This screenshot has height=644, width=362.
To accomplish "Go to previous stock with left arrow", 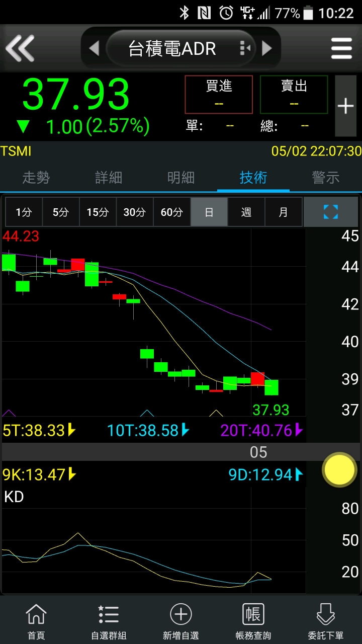I will 94,48.
